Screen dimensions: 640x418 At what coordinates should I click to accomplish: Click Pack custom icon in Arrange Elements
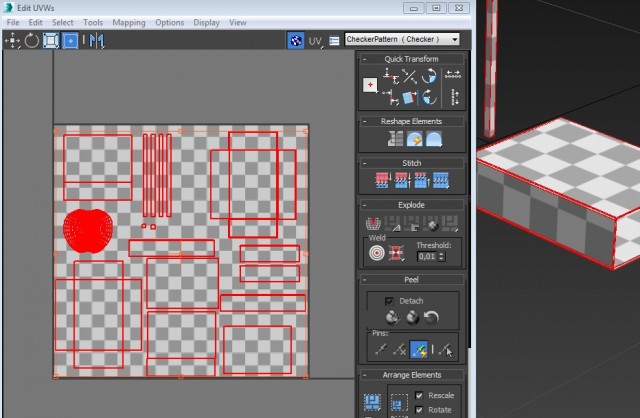coord(372,402)
